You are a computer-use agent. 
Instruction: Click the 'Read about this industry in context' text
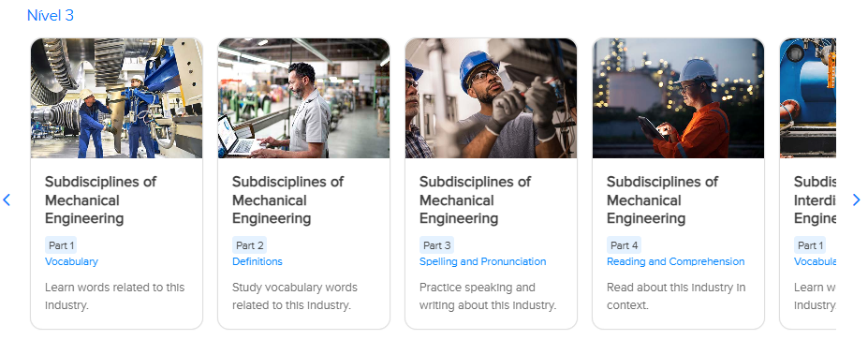tap(676, 296)
